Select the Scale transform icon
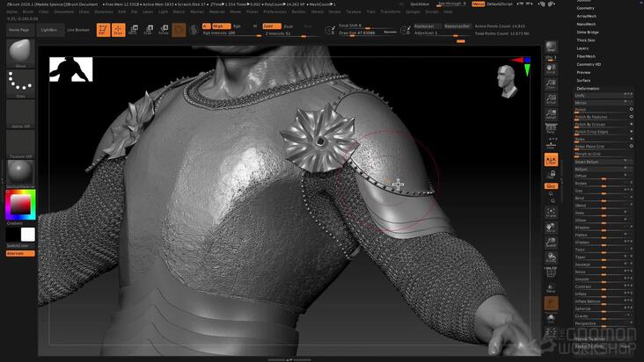The image size is (644, 362). (x=149, y=30)
